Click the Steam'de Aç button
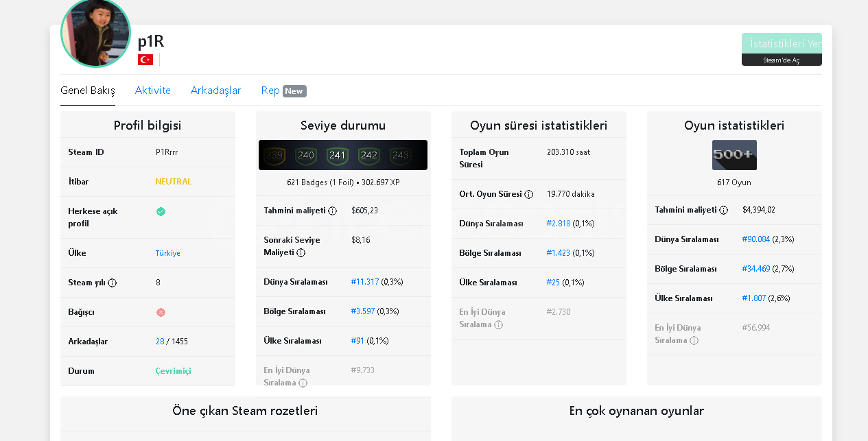This screenshot has height=441, width=868. coord(782,60)
